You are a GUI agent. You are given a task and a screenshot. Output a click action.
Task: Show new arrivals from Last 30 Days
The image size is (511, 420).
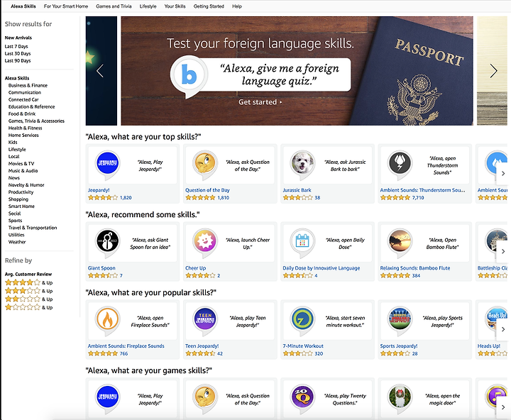pos(18,53)
